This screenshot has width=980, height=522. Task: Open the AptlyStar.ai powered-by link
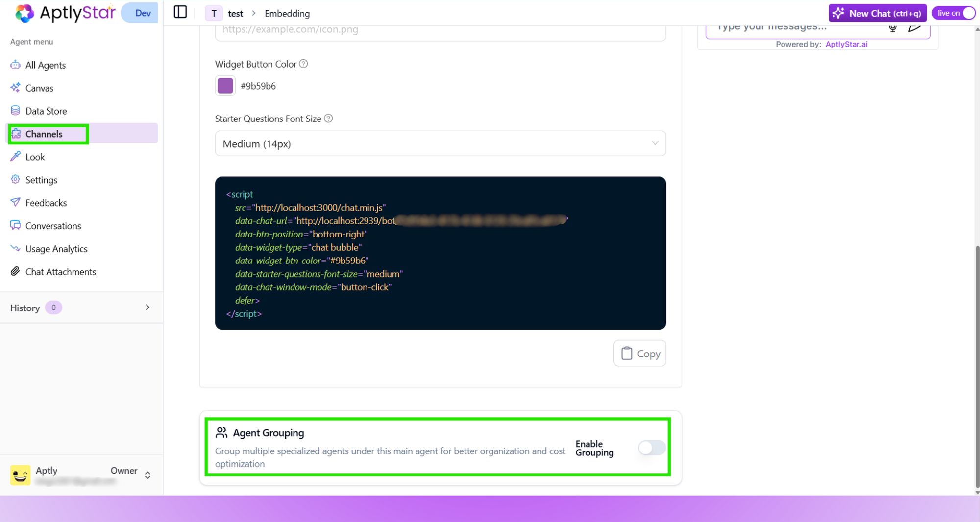pos(846,44)
